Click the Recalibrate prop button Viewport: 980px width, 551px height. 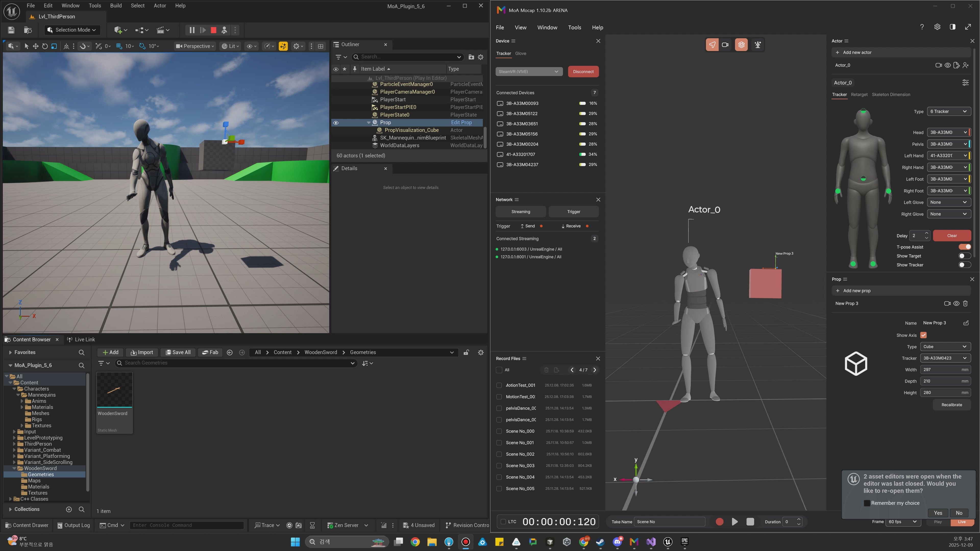click(951, 405)
